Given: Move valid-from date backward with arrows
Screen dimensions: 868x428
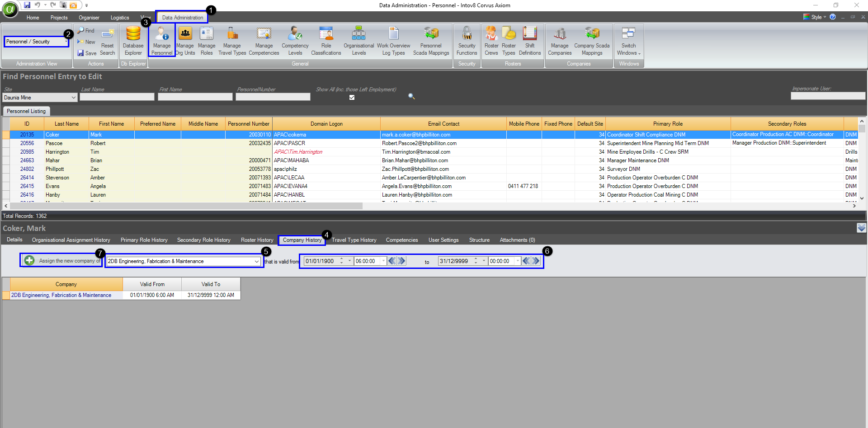Looking at the screenshot, I should coord(392,261).
